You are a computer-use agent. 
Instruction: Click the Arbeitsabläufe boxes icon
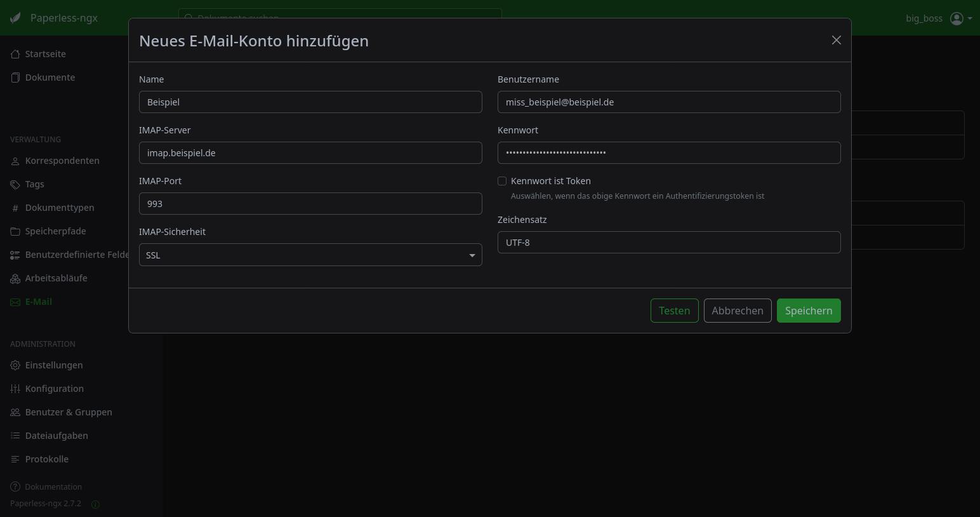tap(15, 278)
